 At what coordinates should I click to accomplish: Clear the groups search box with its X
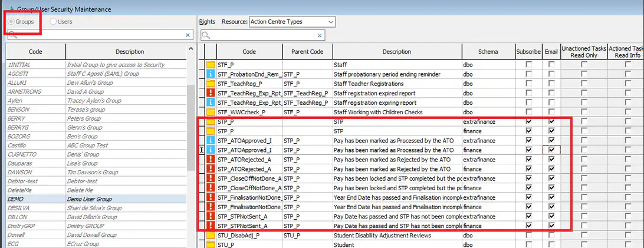click(188, 35)
